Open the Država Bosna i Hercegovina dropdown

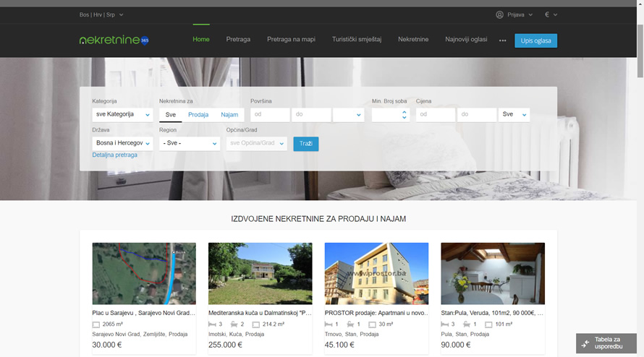click(122, 144)
